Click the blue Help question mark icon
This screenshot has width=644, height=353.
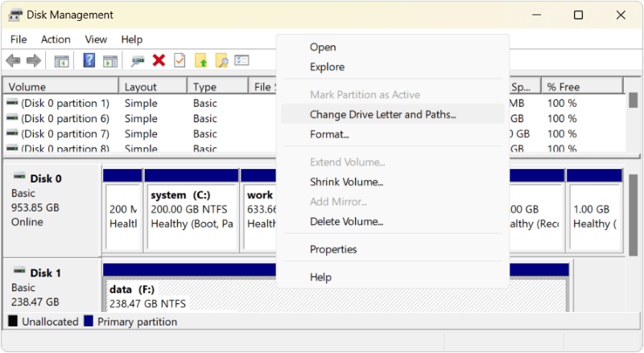click(x=89, y=60)
